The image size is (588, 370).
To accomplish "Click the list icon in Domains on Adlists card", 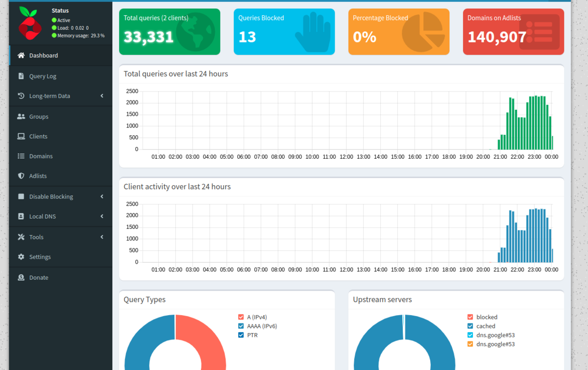I will pos(539,32).
